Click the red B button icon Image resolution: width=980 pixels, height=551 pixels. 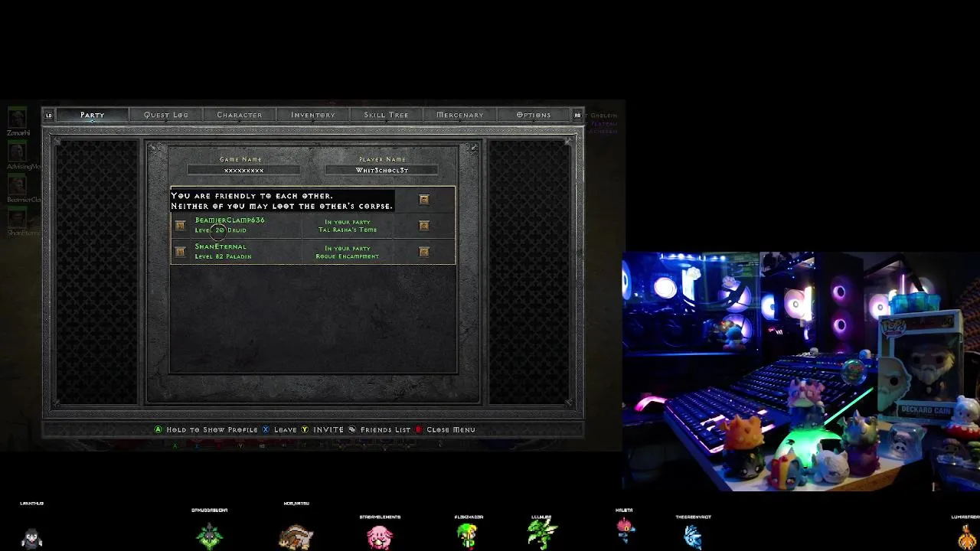pos(419,430)
